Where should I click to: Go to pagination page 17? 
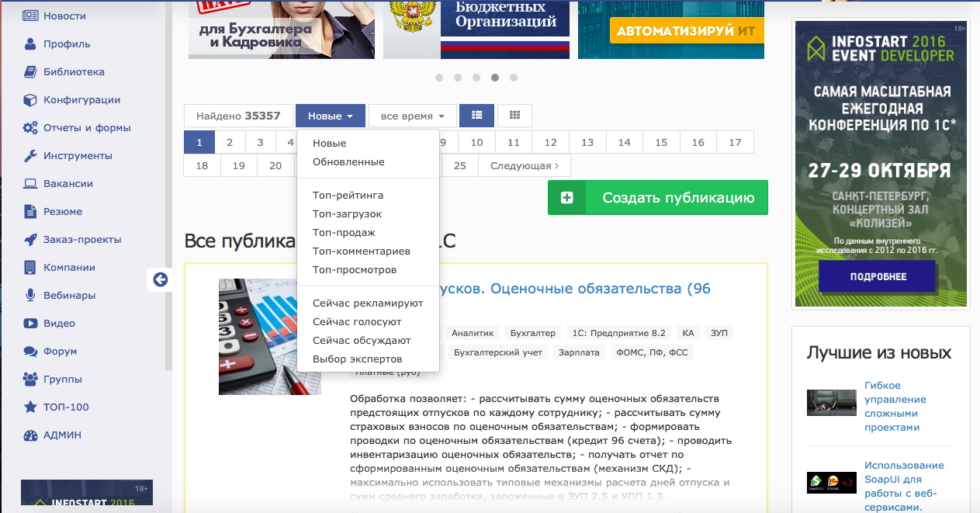click(735, 142)
